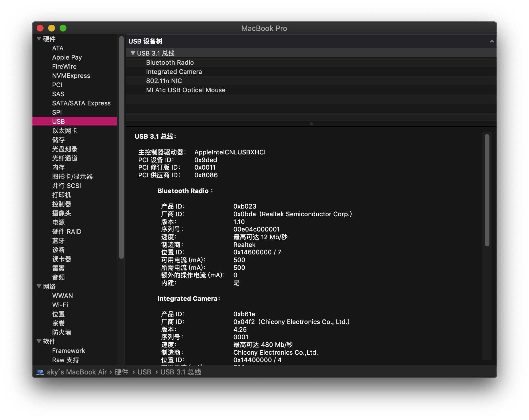Viewport: 529px width, 420px height.
Task: Click the split pane divider handle dot
Action: 311,124
